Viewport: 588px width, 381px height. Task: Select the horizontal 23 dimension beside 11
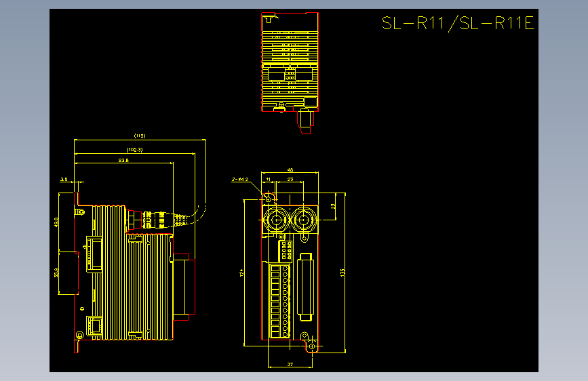(290, 179)
